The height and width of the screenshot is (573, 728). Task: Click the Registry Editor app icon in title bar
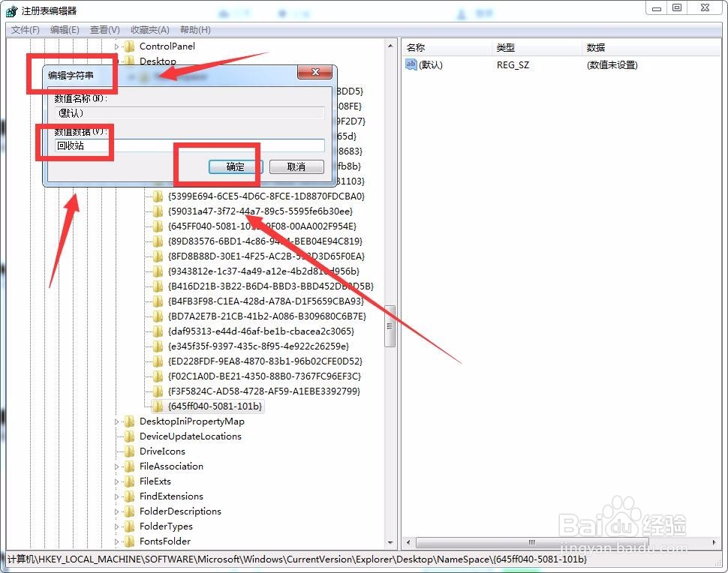[11, 10]
